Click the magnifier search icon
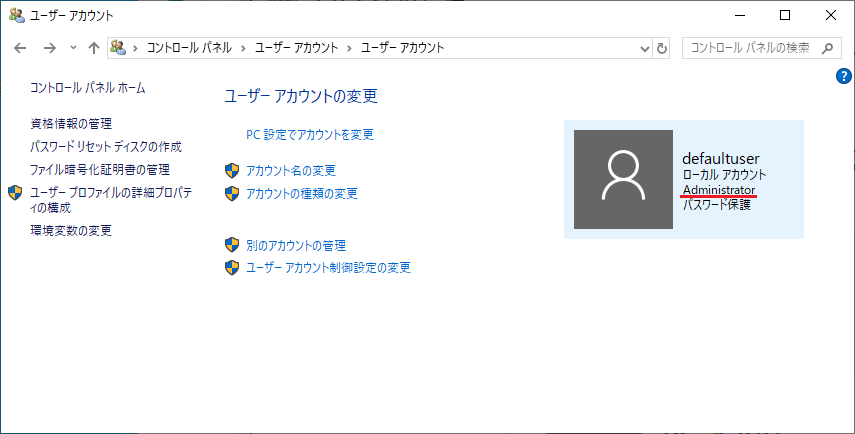Image resolution: width=855 pixels, height=434 pixels. 827,48
